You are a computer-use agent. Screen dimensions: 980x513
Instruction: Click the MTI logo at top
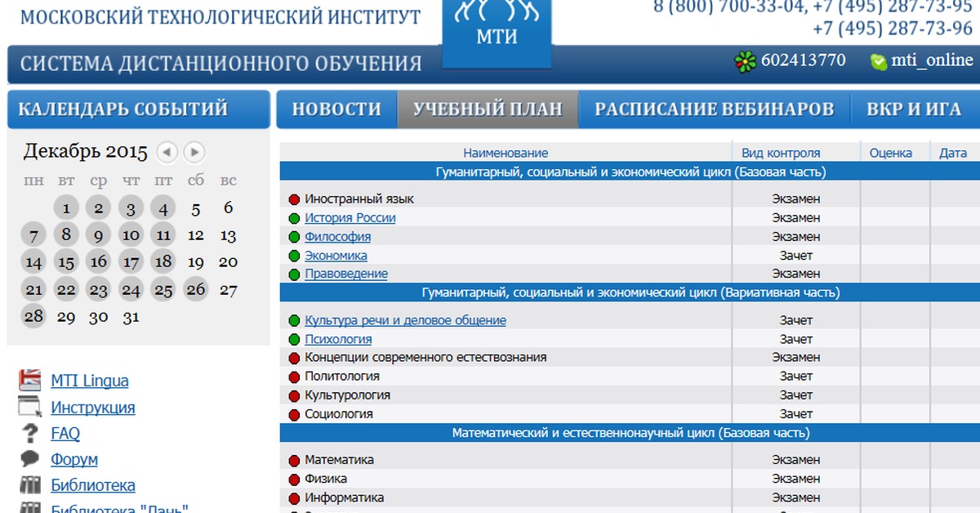click(497, 33)
